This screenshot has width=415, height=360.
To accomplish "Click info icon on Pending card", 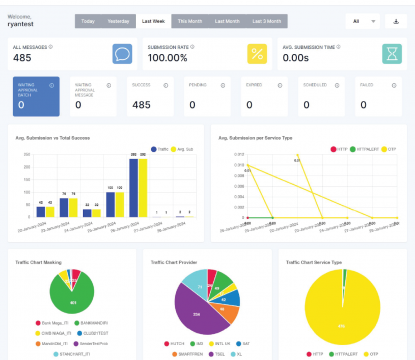I will (x=223, y=86).
